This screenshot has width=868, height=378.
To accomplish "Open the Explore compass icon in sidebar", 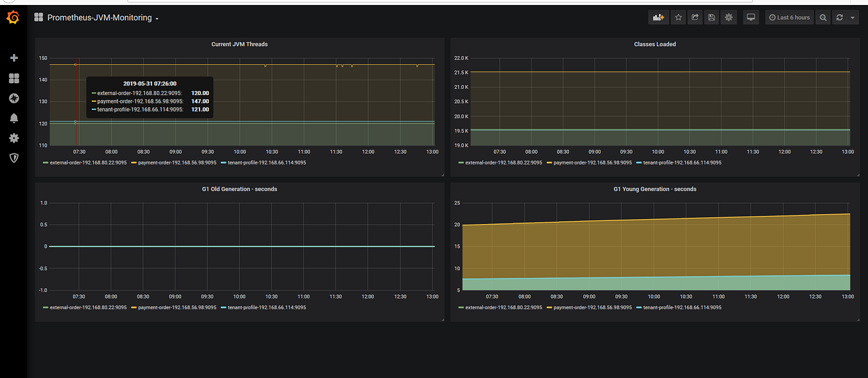I will click(14, 98).
